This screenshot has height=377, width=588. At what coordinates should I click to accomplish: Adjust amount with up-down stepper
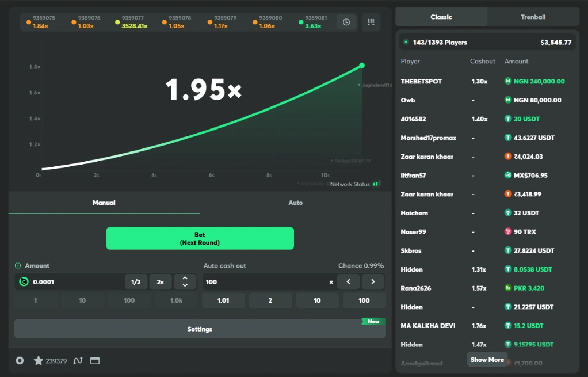point(185,281)
